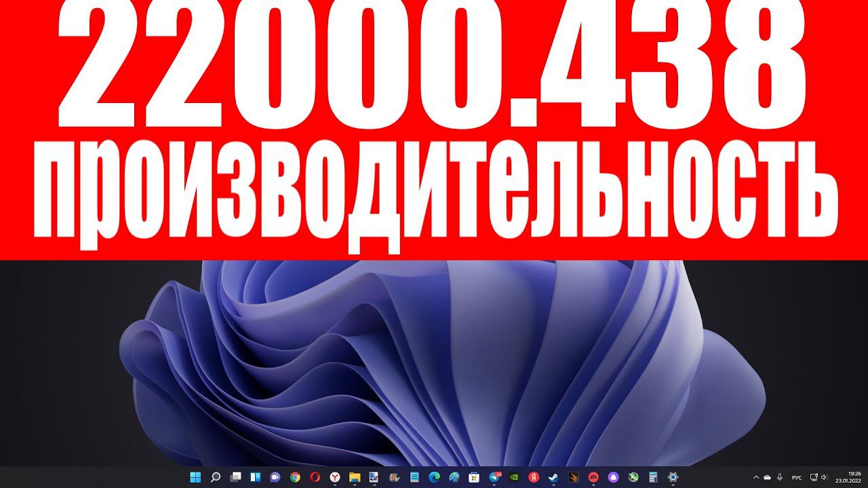Show hidden system tray icons

[x=756, y=477]
